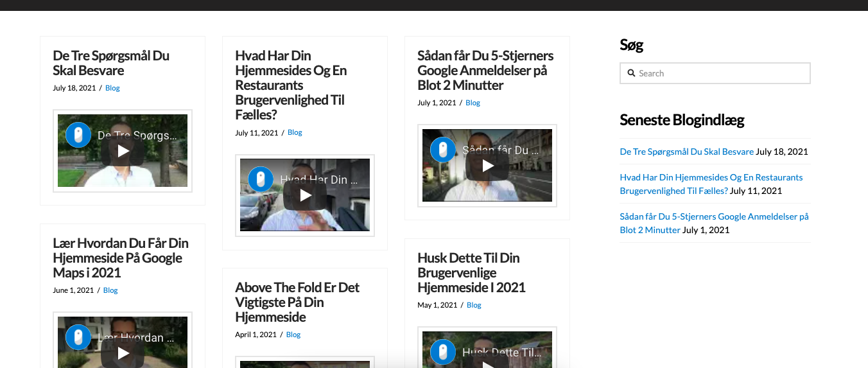Click the magnifying glass search icon
This screenshot has width=868, height=368.
[x=631, y=73]
